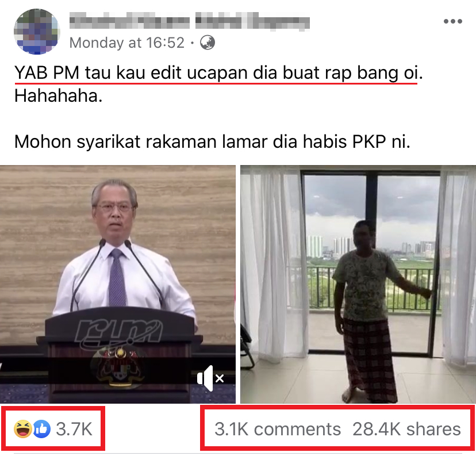Open the poster's pixelated profile picture
Screen dimensions: 476x456
coord(37,32)
